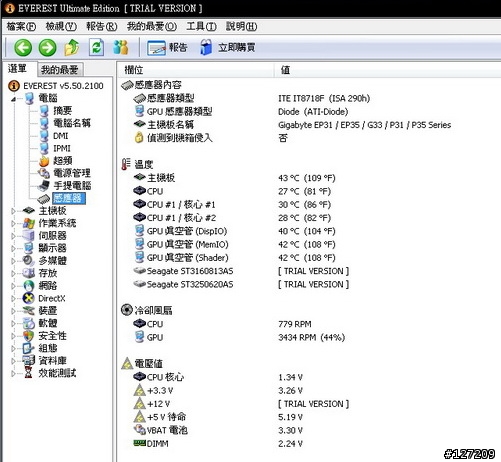
Task: Select the DMI tree item
Action: (x=60, y=136)
